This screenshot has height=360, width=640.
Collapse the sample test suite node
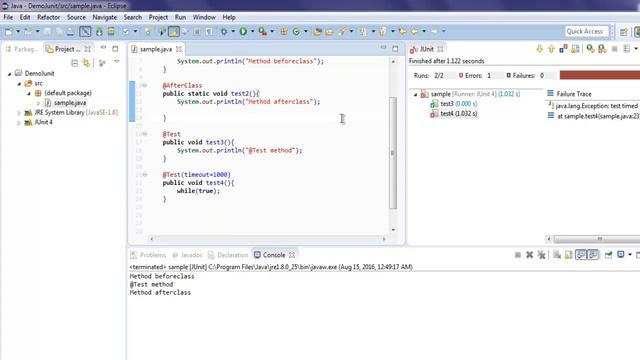click(x=416, y=95)
